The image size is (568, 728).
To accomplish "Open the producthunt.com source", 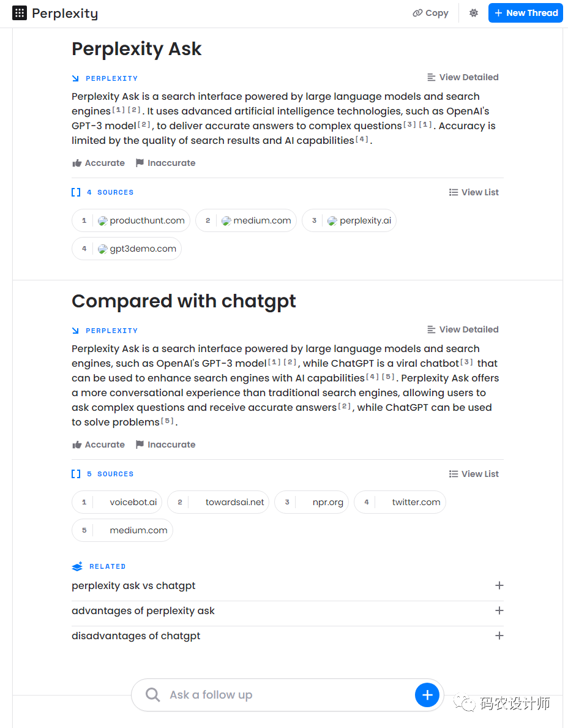I will [x=131, y=220].
